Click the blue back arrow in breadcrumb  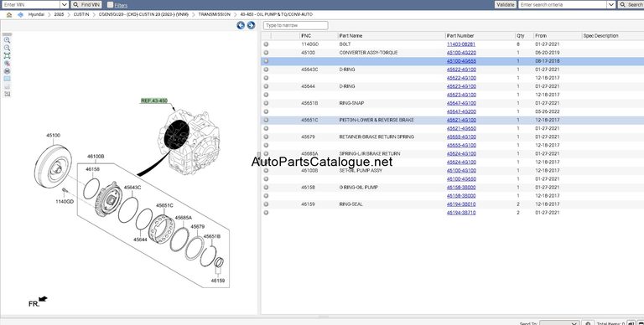click(x=20, y=14)
